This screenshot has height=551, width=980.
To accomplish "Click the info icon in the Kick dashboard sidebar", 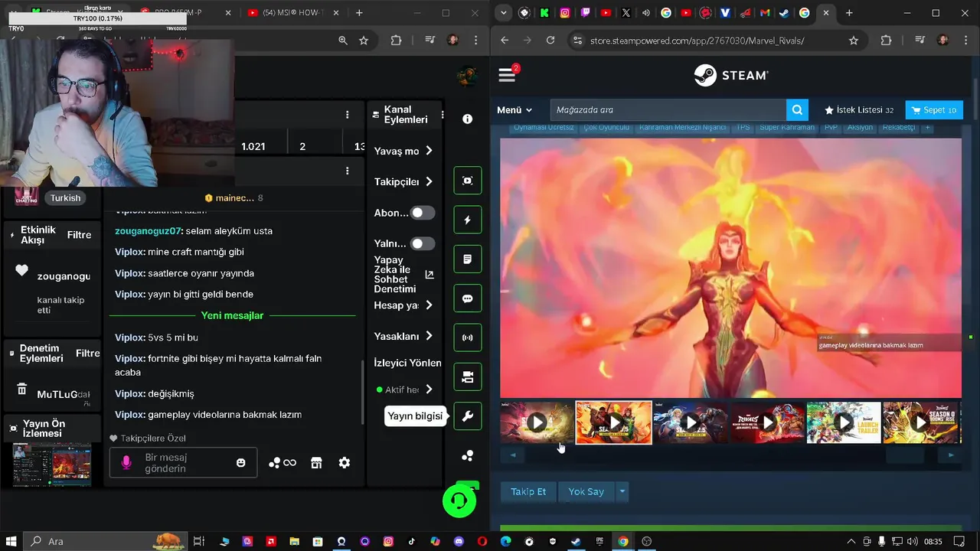I will [468, 119].
